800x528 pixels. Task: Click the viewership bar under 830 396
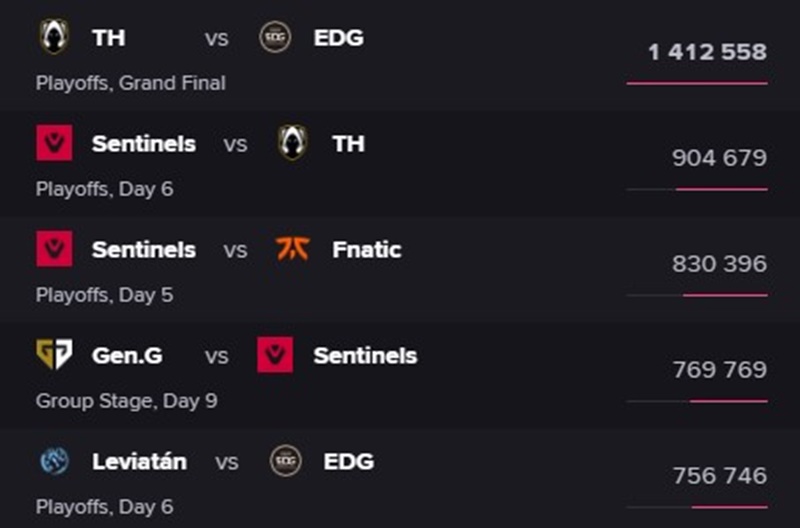click(697, 295)
